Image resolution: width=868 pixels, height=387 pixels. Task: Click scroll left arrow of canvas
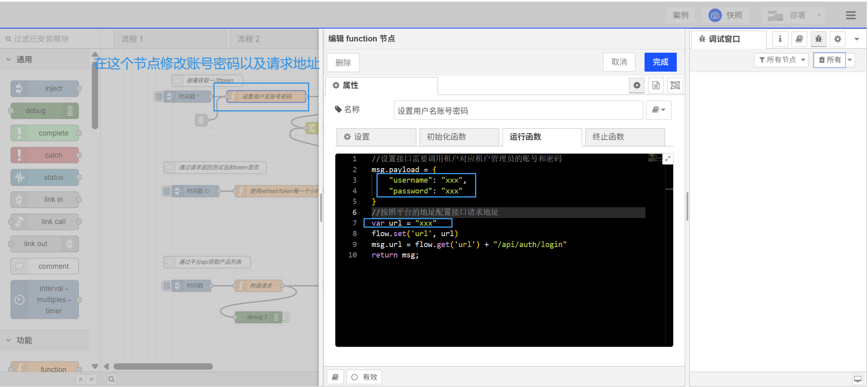pos(106,366)
